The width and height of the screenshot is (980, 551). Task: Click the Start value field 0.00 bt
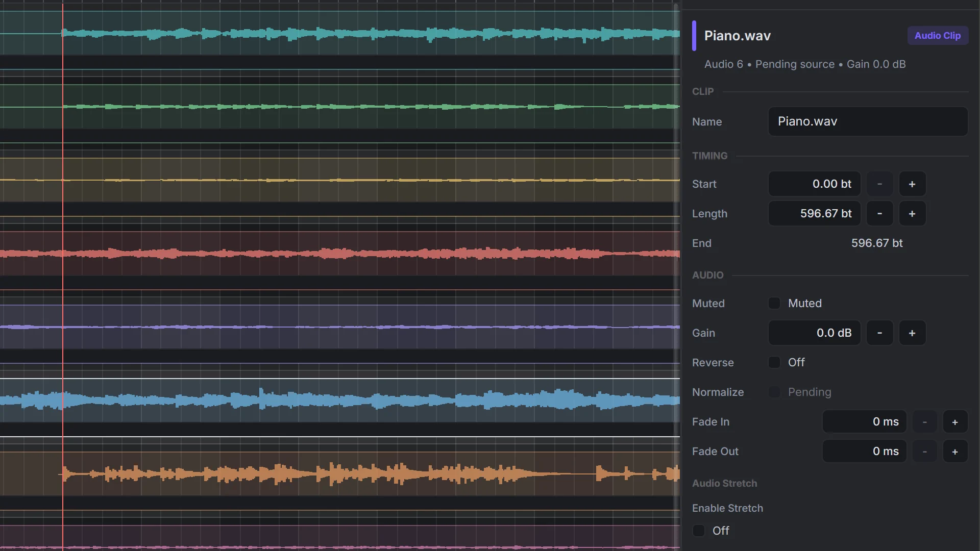point(815,184)
